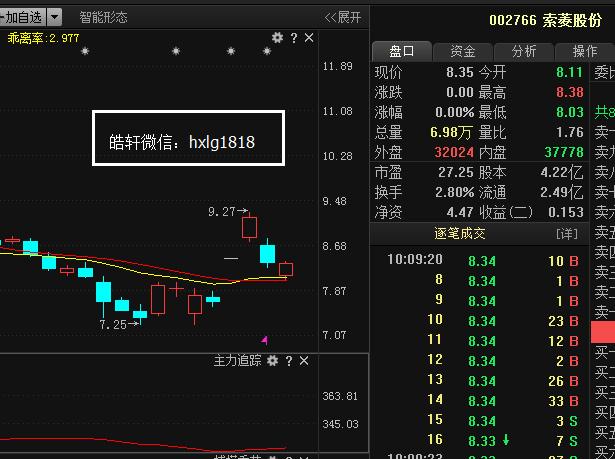Close the 乖离率 indicator panel
The height and width of the screenshot is (459, 615).
coord(309,38)
